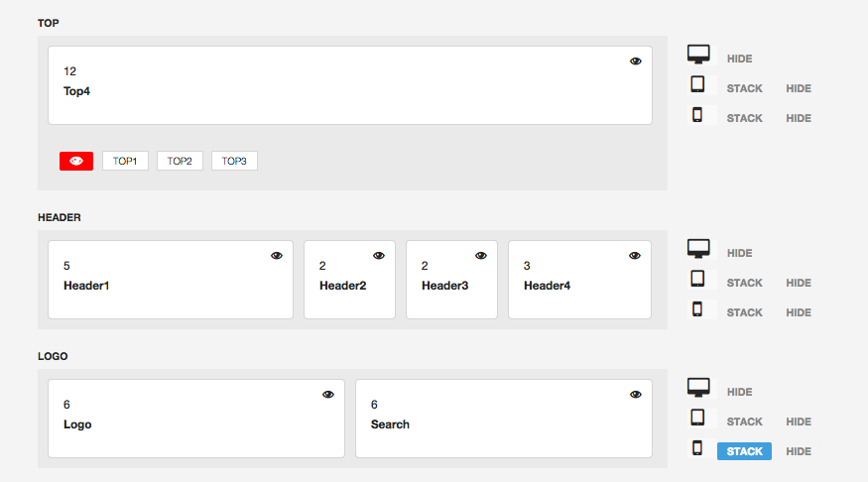Screen dimensions: 868x482
Task: Toggle visibility eye on Search block
Action: [636, 395]
